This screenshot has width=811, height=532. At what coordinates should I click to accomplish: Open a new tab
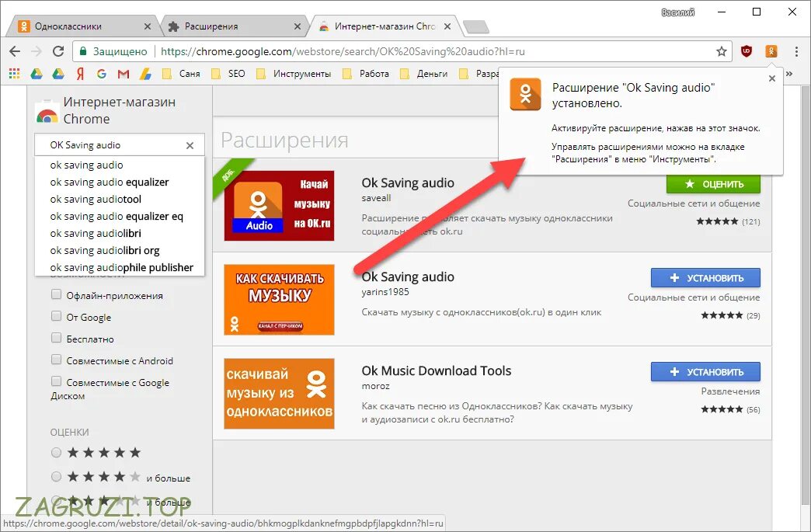[x=475, y=27]
